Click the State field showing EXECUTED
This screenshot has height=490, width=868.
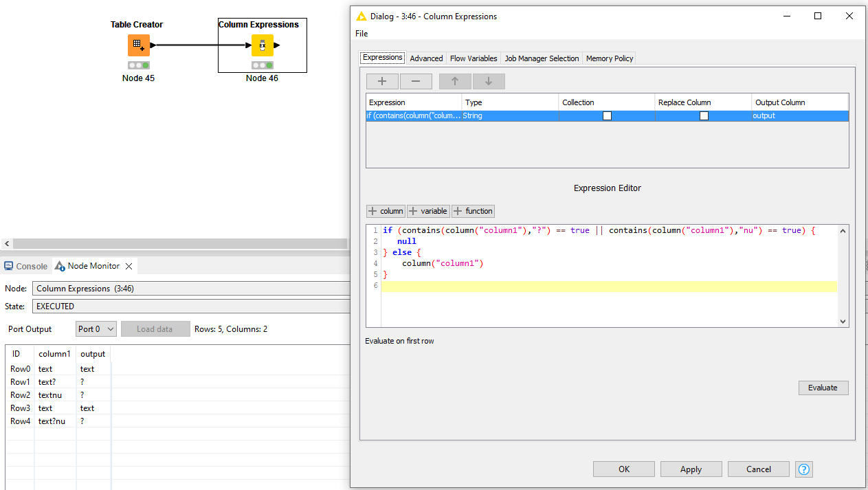point(191,307)
